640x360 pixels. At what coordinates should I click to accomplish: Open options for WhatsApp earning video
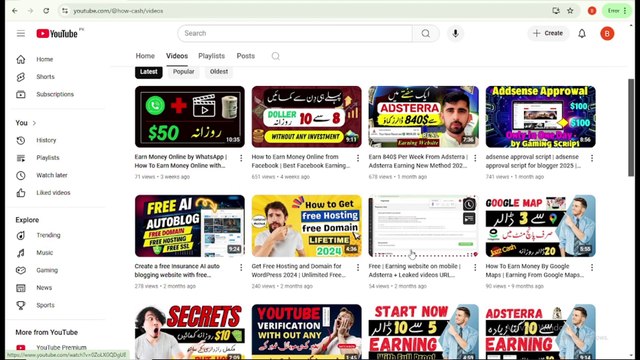pyautogui.click(x=241, y=158)
